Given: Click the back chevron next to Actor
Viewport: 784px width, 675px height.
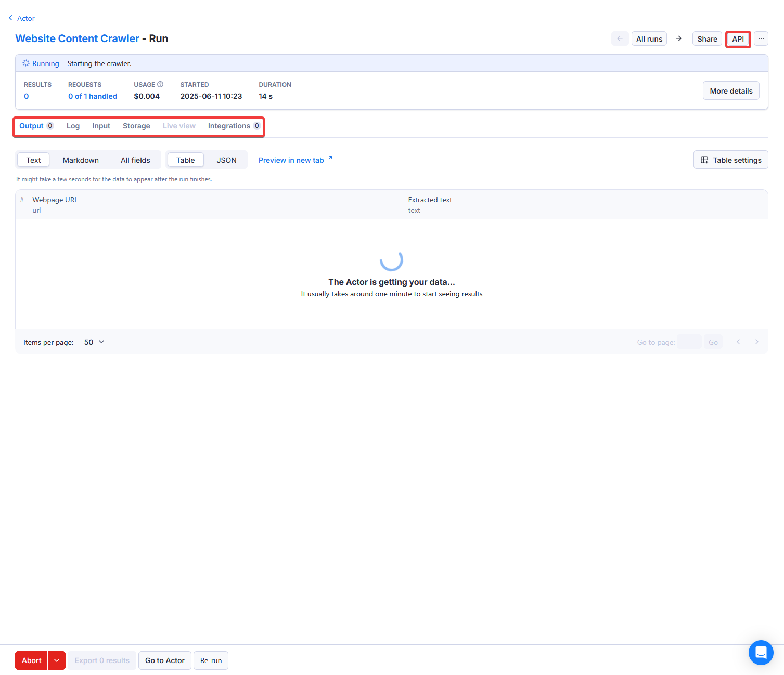Looking at the screenshot, I should click(10, 18).
